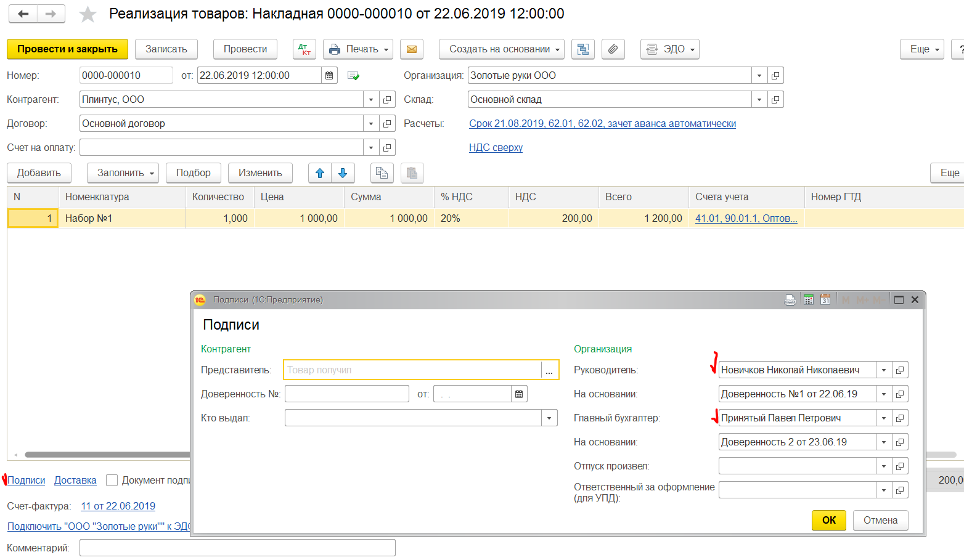This screenshot has height=560, width=964.
Task: Move table row up with blue arrow
Action: point(320,173)
